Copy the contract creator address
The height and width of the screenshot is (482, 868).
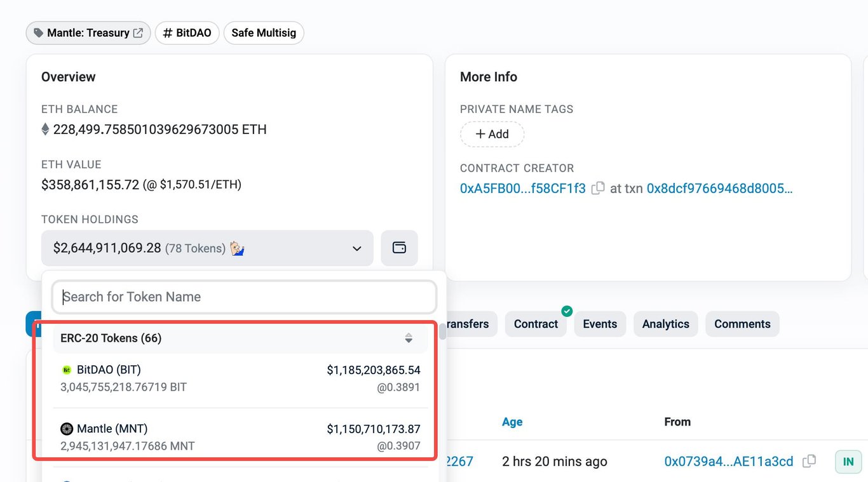pos(598,189)
